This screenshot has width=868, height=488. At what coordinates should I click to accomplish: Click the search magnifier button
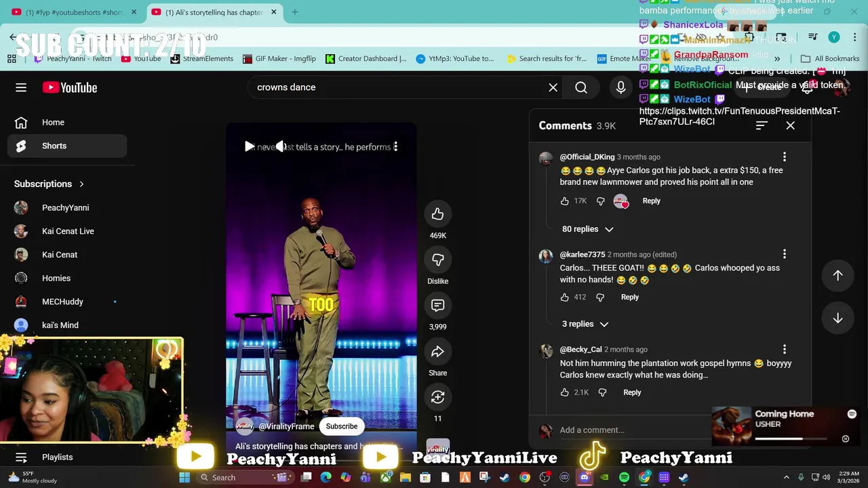(x=581, y=87)
